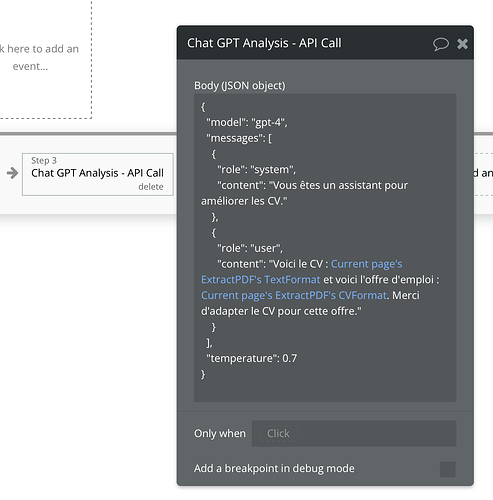The height and width of the screenshot is (500, 493).
Task: Select the Step 3 Chat GPT Analysis box
Action: click(98, 174)
